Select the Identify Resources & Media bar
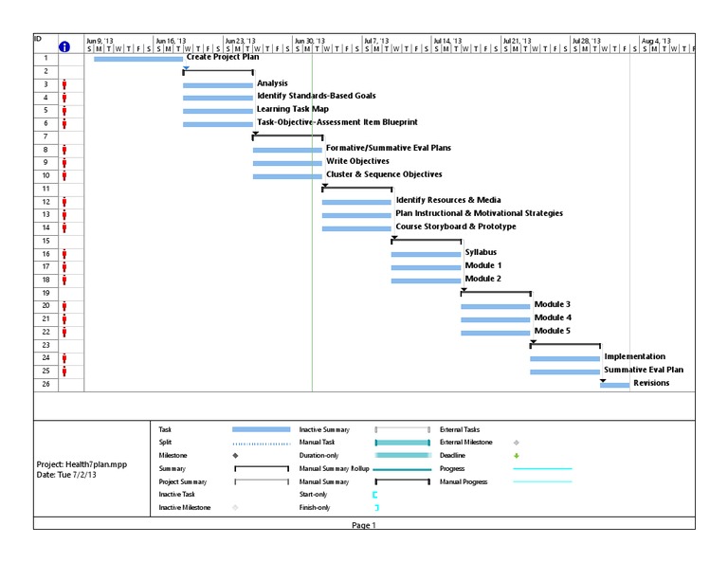This screenshot has width=728, height=562. click(x=356, y=202)
